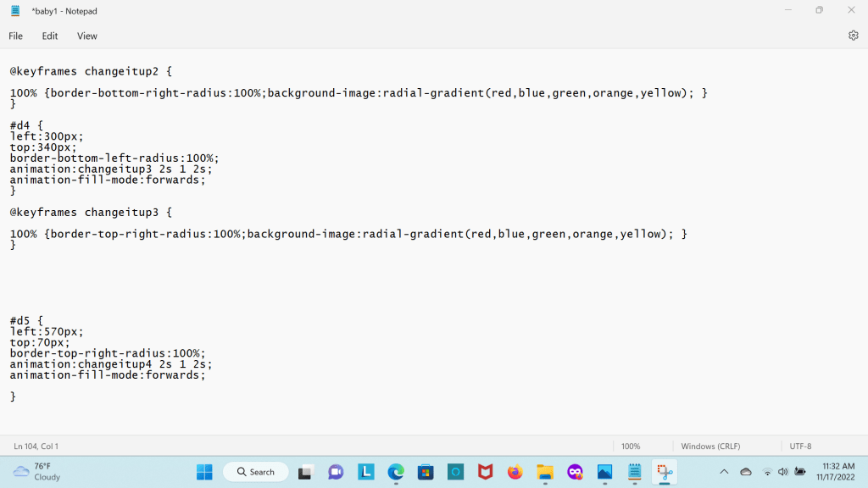The width and height of the screenshot is (868, 488).
Task: Click the Windows Start button
Action: [x=205, y=472]
